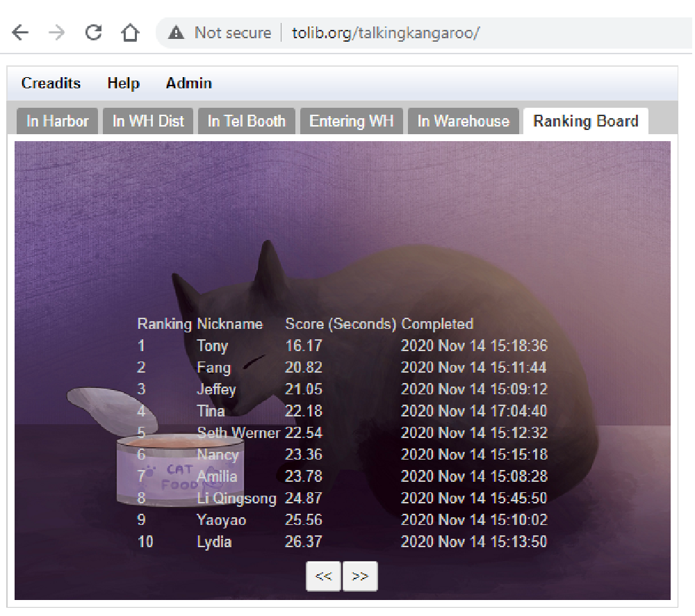
Task: Select the Ranking Board tab
Action: pyautogui.click(x=585, y=121)
